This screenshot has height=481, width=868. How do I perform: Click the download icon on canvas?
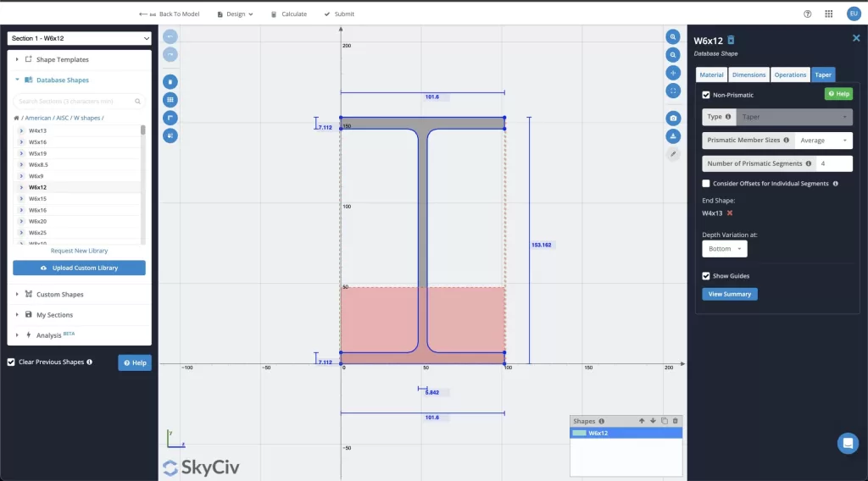(x=672, y=136)
